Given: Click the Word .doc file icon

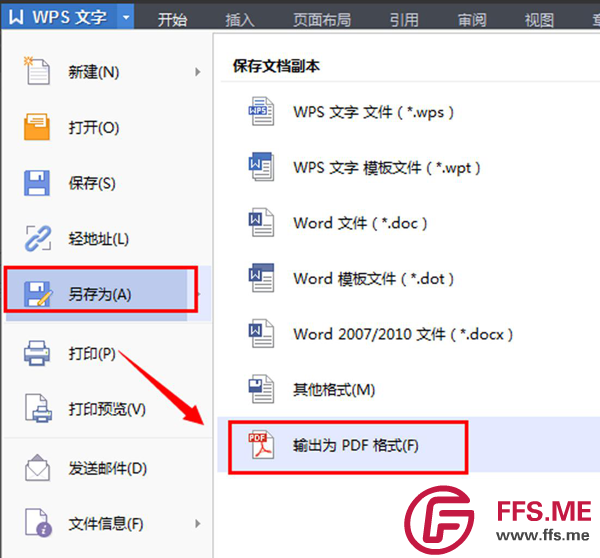Looking at the screenshot, I should click(261, 222).
